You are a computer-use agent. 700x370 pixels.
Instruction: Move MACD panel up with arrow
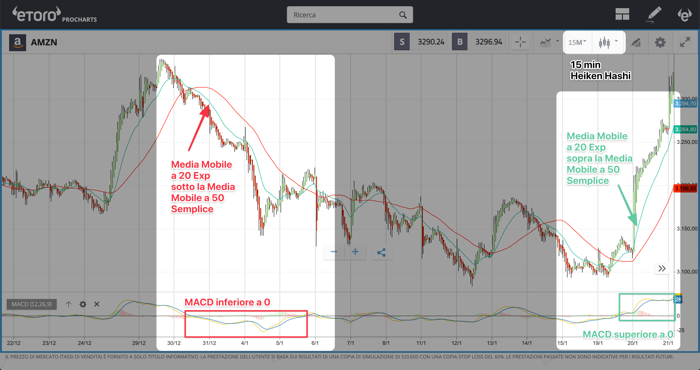point(68,304)
